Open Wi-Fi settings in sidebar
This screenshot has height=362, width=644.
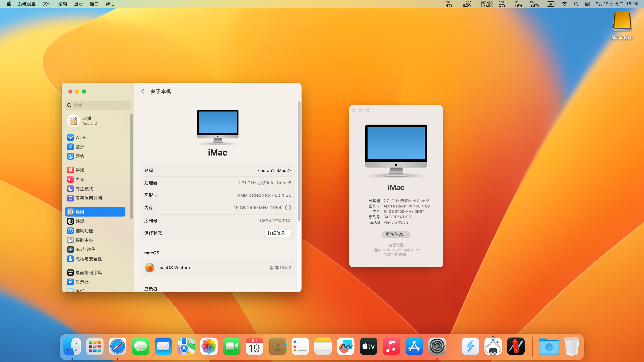[x=80, y=137]
